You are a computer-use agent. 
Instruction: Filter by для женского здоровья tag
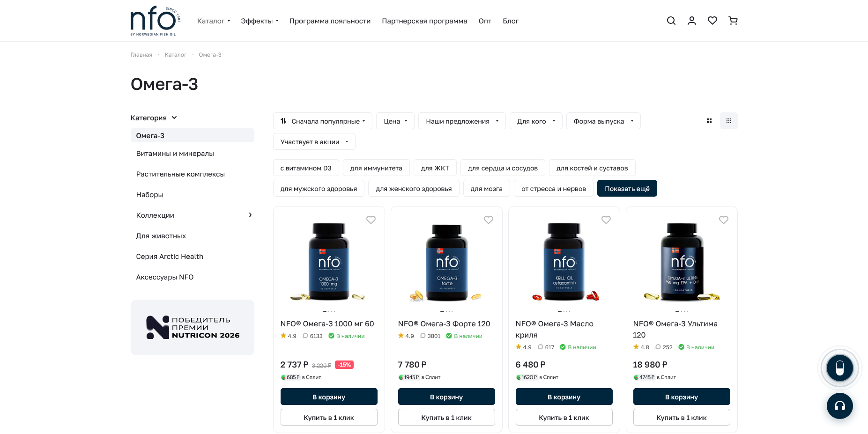pos(414,189)
